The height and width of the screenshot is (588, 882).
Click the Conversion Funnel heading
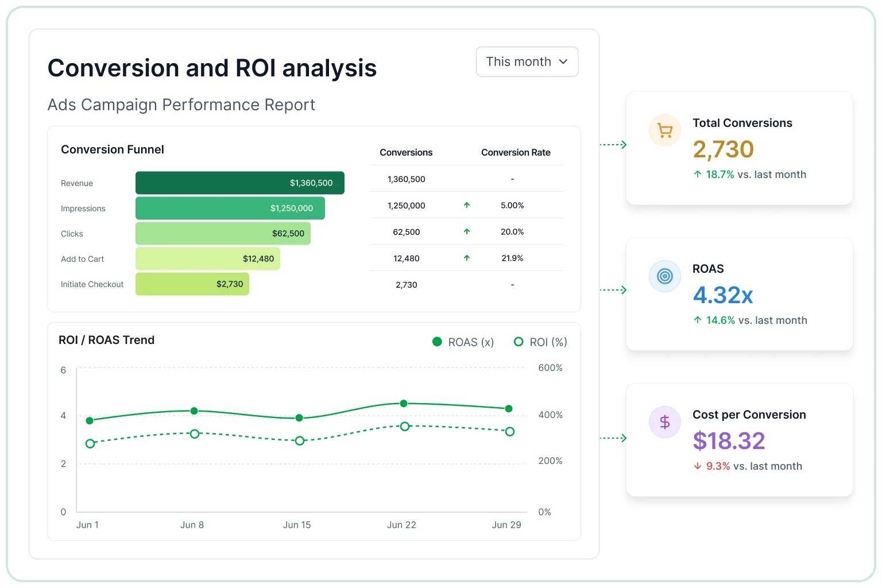click(113, 149)
